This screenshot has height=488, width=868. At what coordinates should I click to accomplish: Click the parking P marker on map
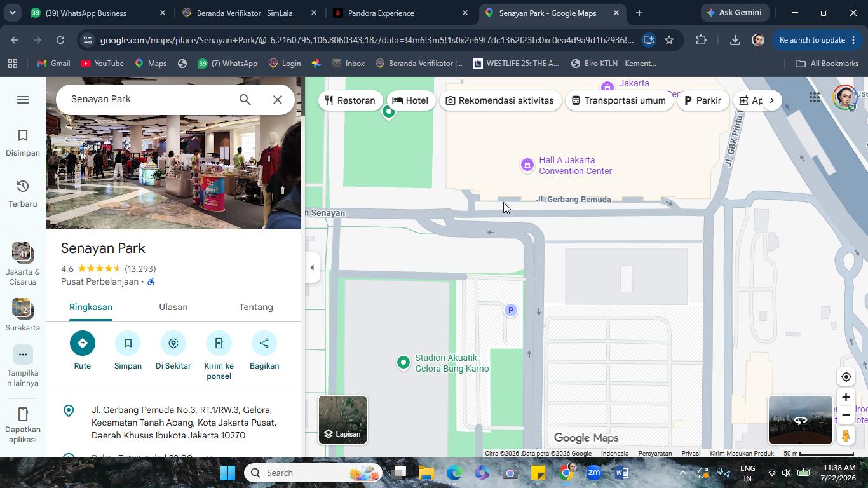click(x=510, y=310)
